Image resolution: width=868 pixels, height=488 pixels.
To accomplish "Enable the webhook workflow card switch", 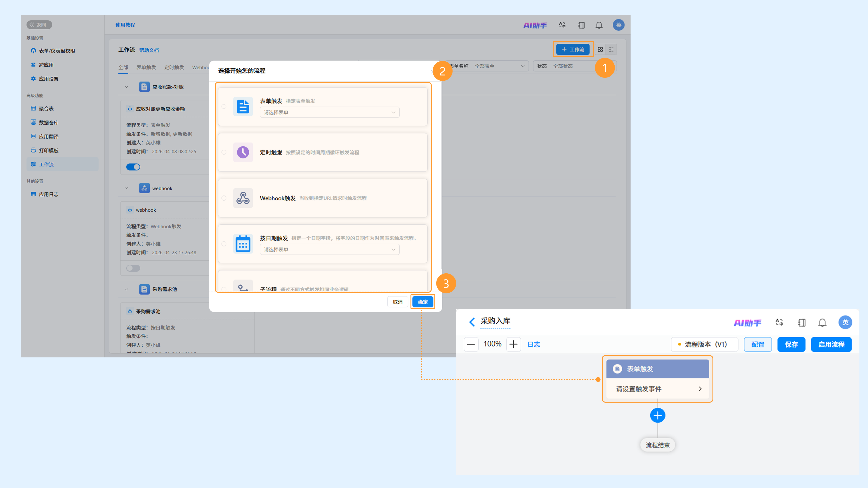I will (133, 268).
